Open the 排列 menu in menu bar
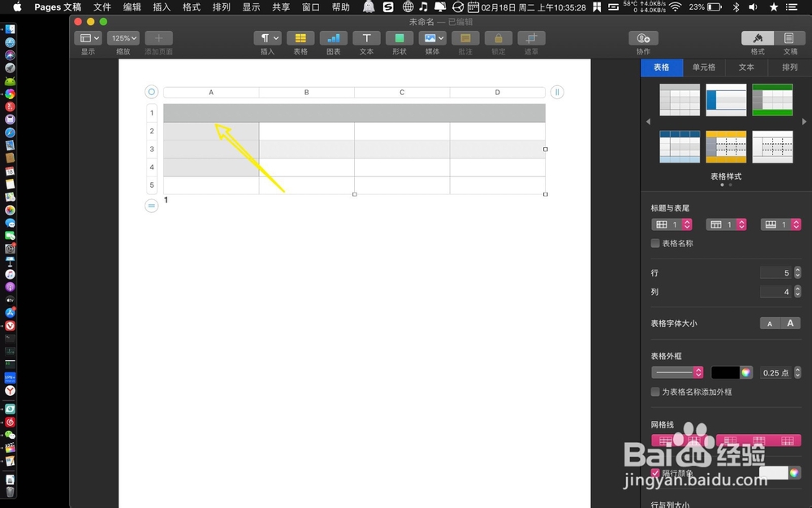 click(x=221, y=7)
